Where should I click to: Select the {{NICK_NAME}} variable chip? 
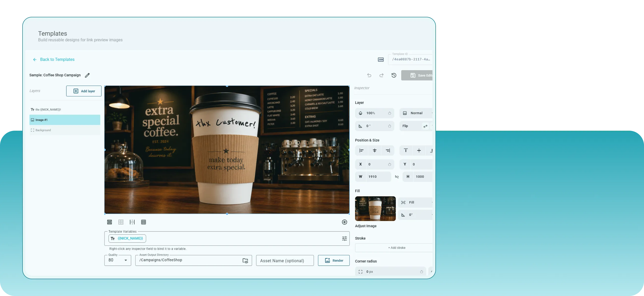127,239
